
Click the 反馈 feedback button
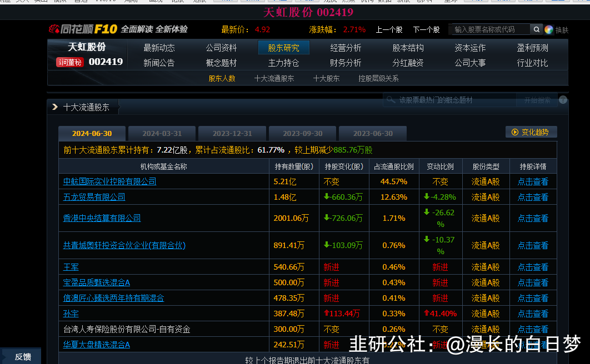click(x=21, y=356)
